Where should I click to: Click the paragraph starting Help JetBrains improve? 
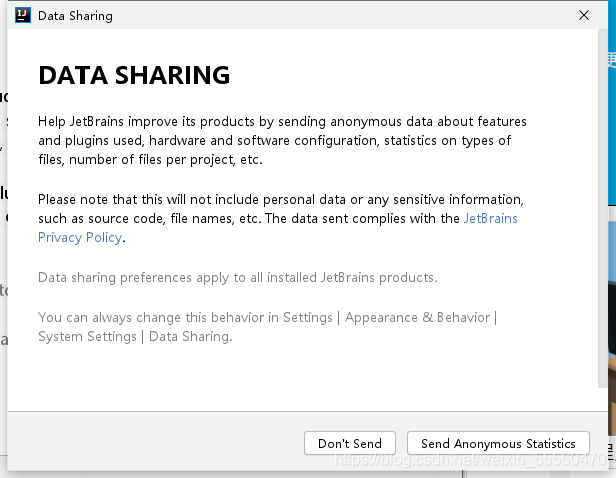pos(282,141)
